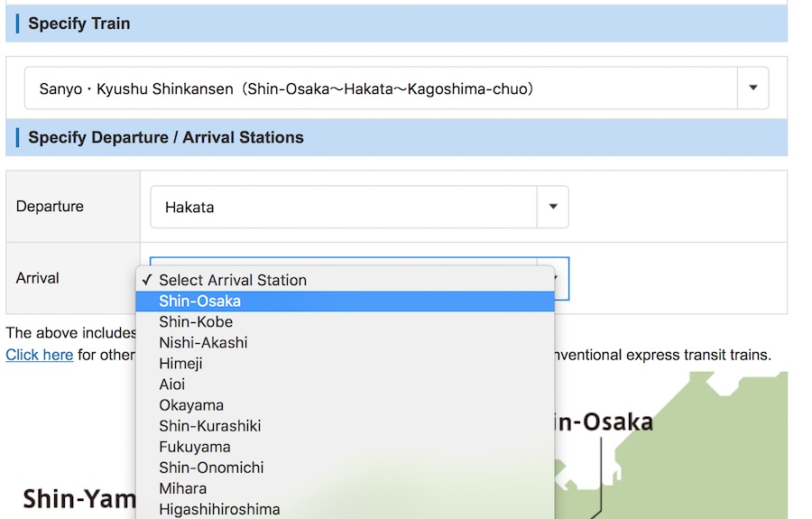
Task: Select Shin-Kurashiki from the dropdown list
Action: point(209,426)
